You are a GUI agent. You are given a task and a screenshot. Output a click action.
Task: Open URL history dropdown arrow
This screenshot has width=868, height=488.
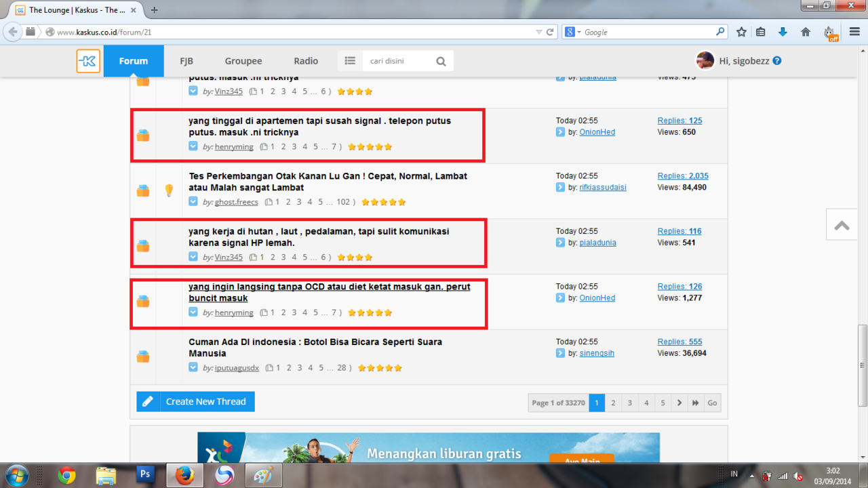coord(539,32)
